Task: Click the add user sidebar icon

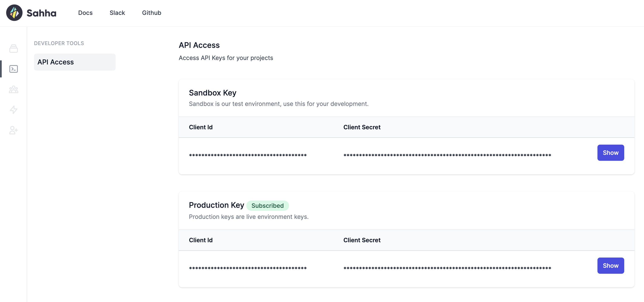Action: click(14, 130)
